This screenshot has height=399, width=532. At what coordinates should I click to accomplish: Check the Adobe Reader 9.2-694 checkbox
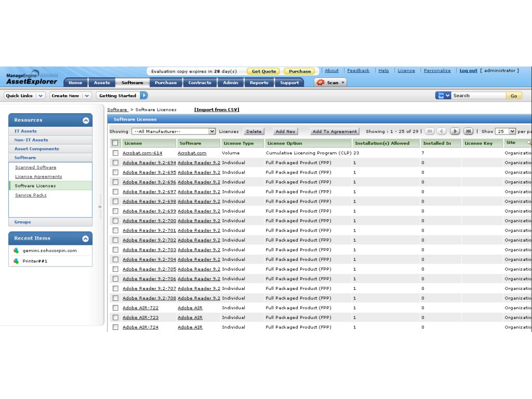pos(115,163)
